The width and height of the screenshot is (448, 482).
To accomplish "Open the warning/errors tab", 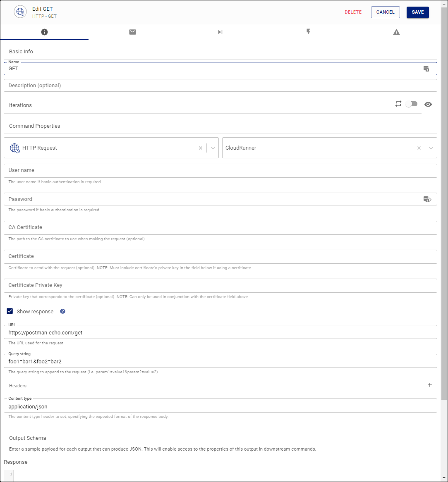I will 396,32.
